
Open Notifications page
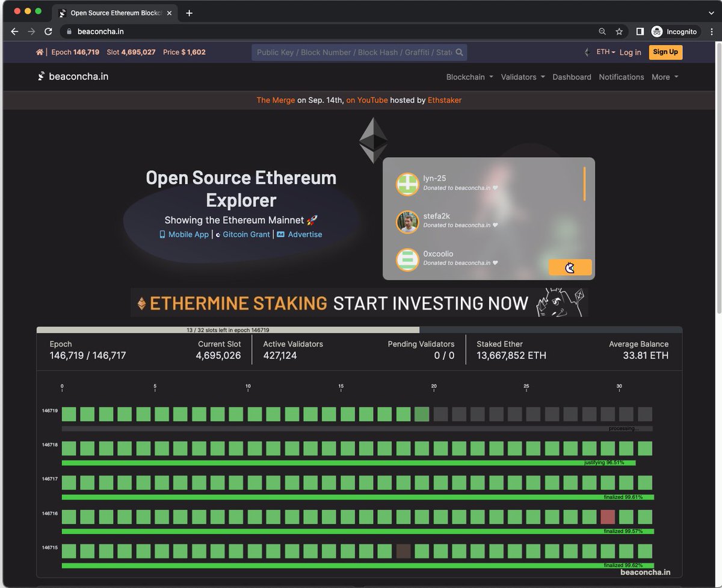(x=622, y=77)
